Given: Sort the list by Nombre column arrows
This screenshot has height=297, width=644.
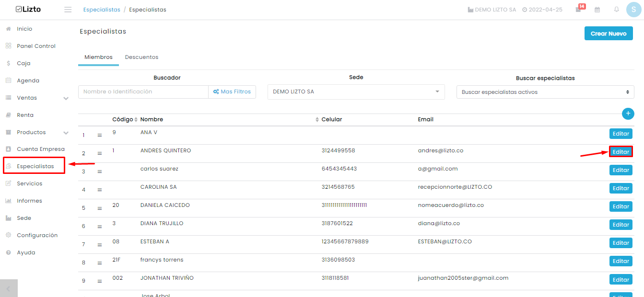Looking at the screenshot, I should [x=317, y=119].
